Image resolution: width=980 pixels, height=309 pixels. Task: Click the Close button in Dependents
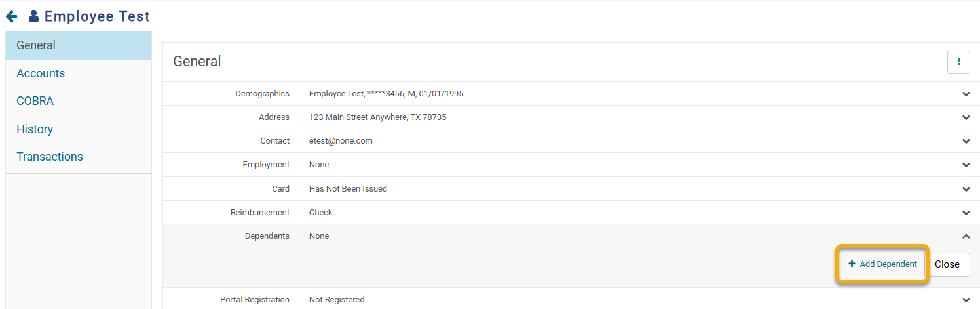[947, 264]
